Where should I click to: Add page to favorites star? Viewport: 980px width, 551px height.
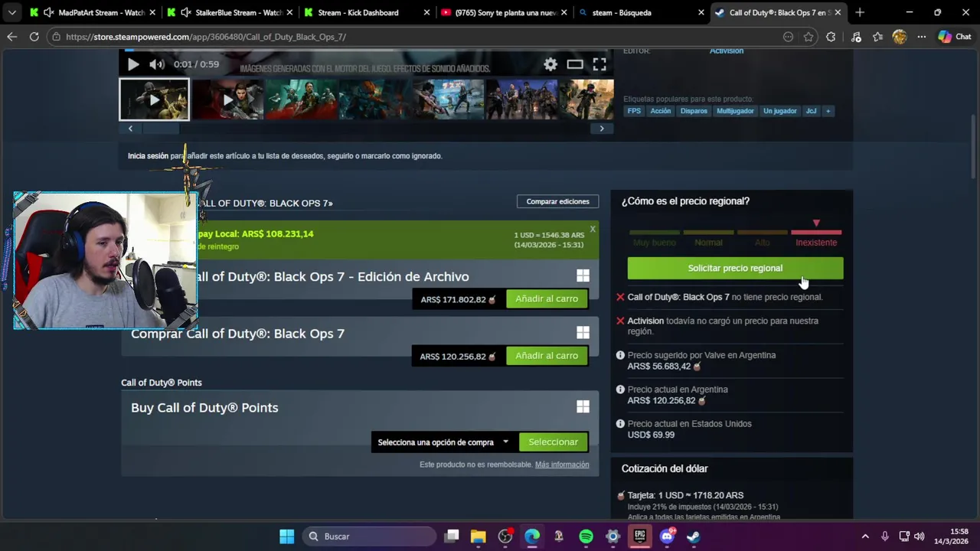pyautogui.click(x=808, y=37)
